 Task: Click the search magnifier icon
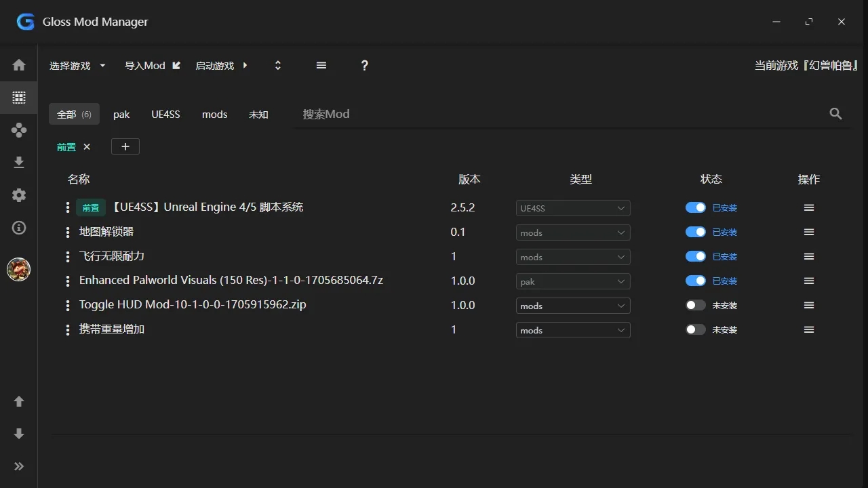pyautogui.click(x=836, y=114)
